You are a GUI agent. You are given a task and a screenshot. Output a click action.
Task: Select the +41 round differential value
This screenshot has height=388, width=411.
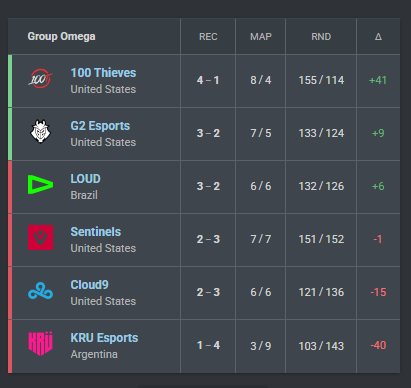[378, 80]
